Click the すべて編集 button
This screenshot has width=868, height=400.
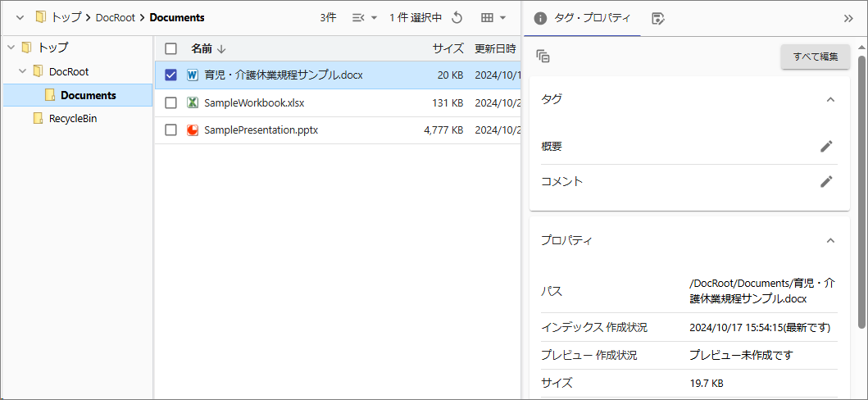click(815, 57)
